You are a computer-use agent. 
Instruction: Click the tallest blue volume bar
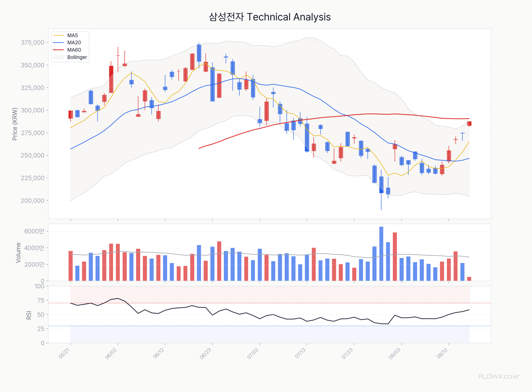coord(381,254)
